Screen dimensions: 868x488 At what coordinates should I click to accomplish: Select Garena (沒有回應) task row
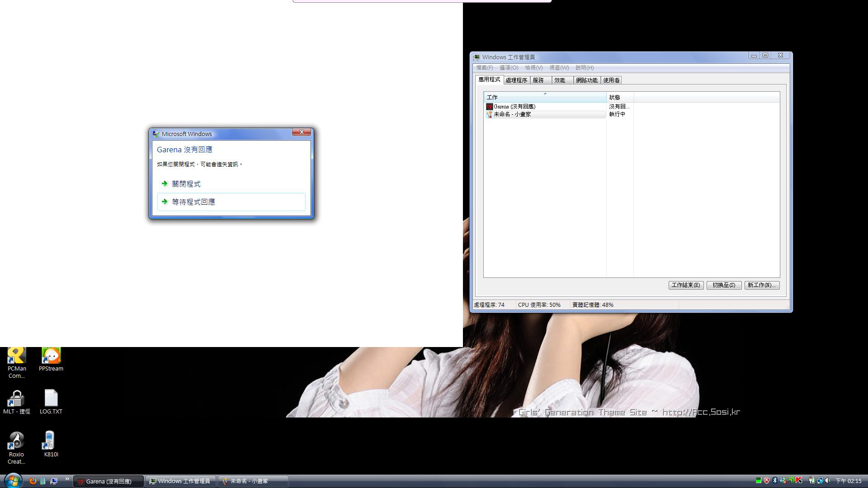[x=514, y=107]
